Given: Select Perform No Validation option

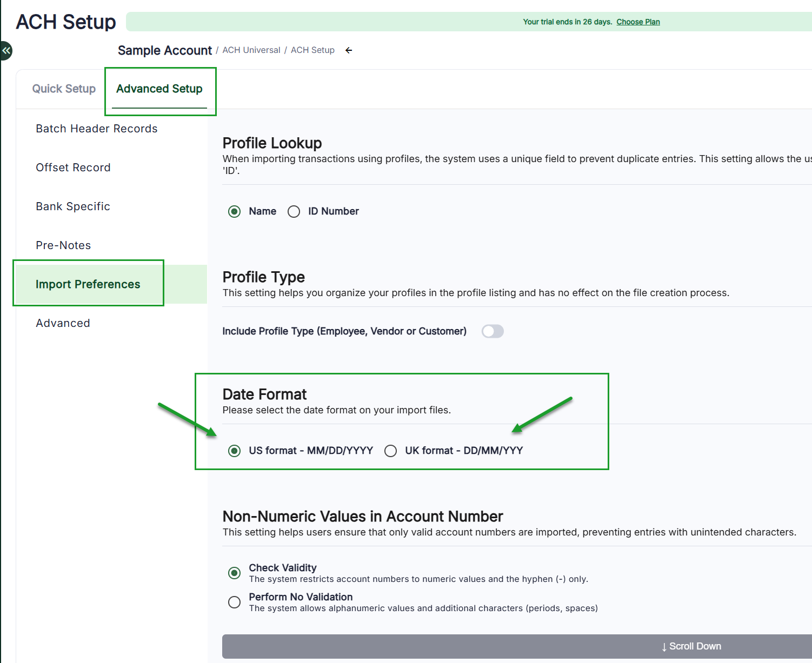Looking at the screenshot, I should (234, 602).
